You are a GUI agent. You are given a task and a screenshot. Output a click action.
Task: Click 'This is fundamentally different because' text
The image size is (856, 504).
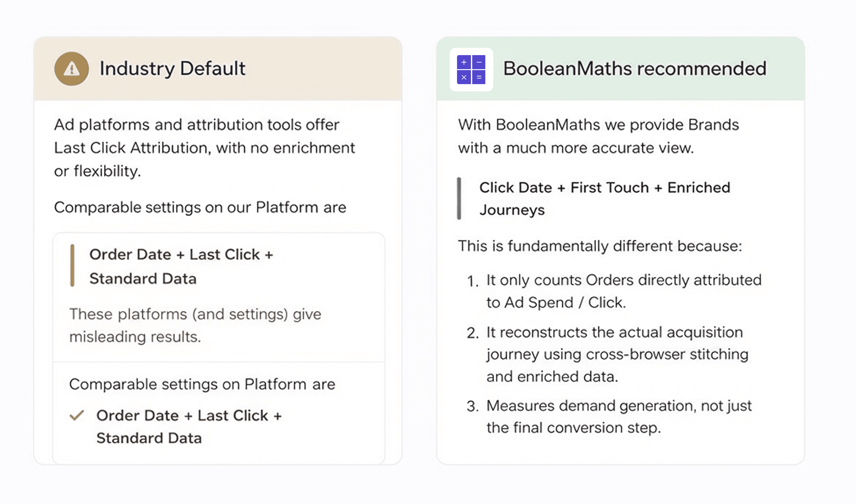point(599,246)
